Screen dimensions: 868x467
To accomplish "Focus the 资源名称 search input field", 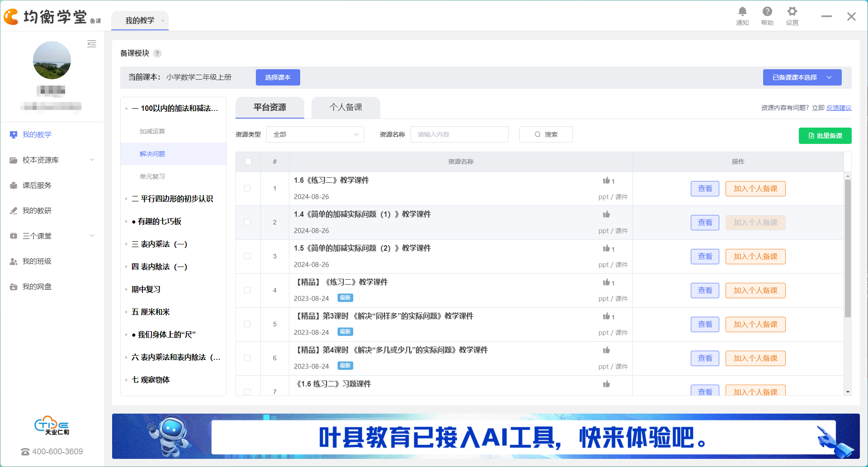I will [x=459, y=134].
